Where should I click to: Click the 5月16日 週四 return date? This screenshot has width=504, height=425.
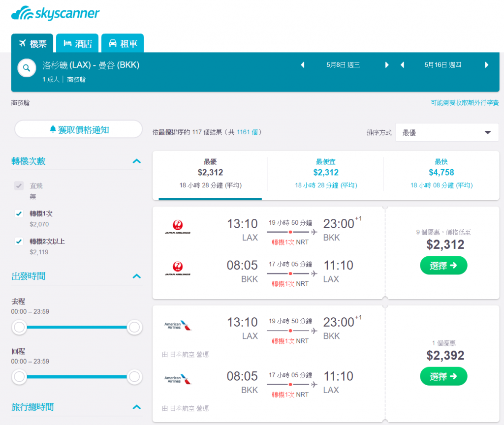pos(442,65)
